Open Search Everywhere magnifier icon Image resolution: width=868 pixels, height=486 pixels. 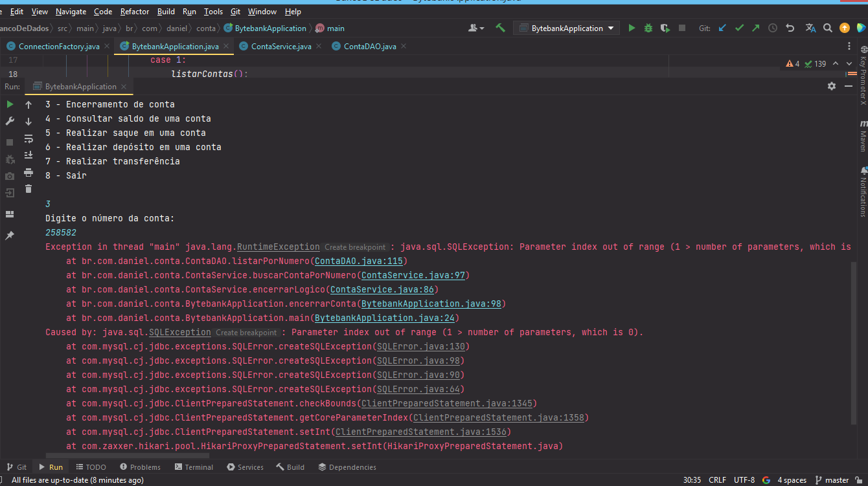pos(828,28)
